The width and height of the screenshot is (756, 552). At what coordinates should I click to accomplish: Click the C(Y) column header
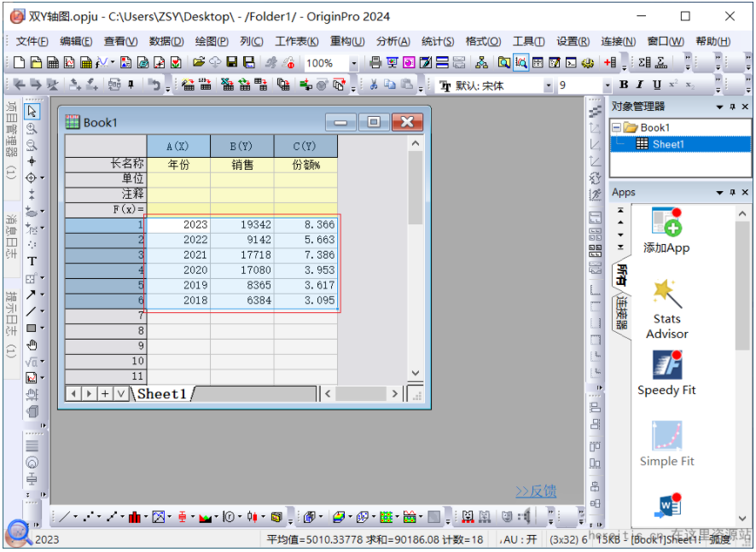[305, 146]
